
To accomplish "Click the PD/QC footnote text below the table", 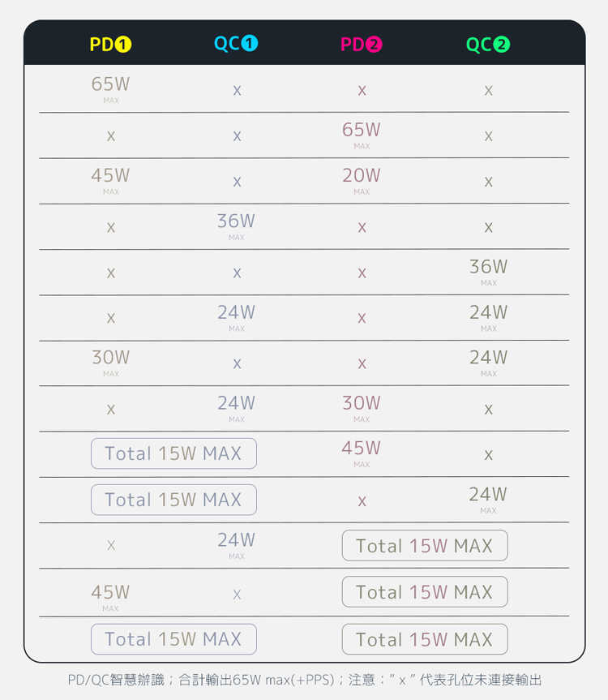I will [x=304, y=680].
